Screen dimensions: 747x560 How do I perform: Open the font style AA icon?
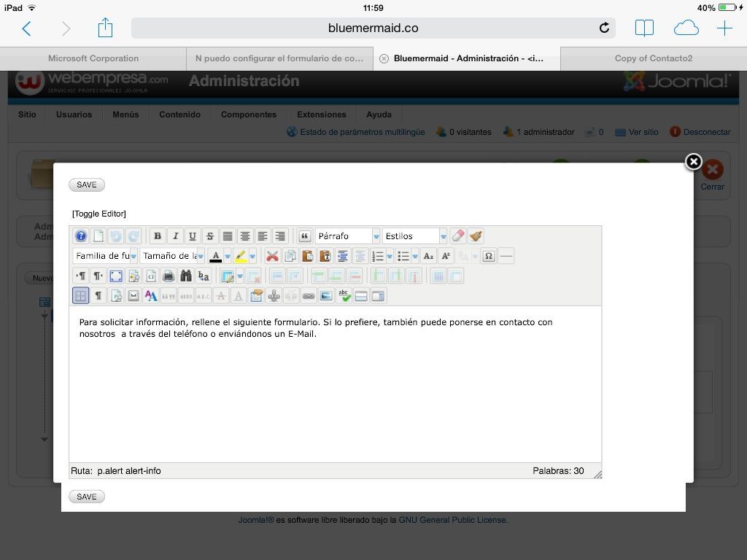(151, 296)
